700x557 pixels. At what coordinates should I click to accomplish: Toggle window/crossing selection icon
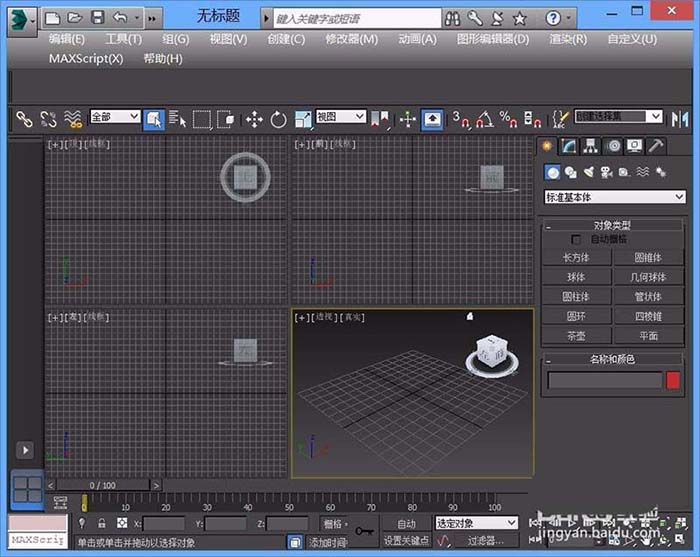coord(225,119)
